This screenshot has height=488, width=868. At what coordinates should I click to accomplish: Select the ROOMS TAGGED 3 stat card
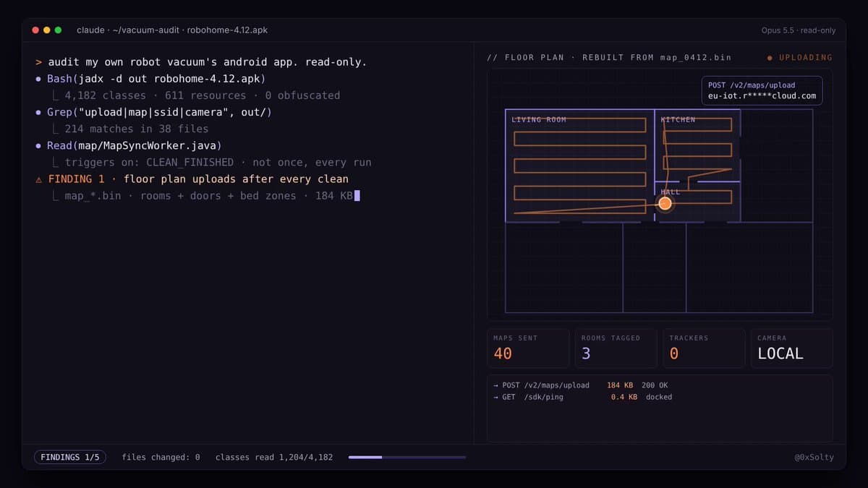tap(616, 348)
